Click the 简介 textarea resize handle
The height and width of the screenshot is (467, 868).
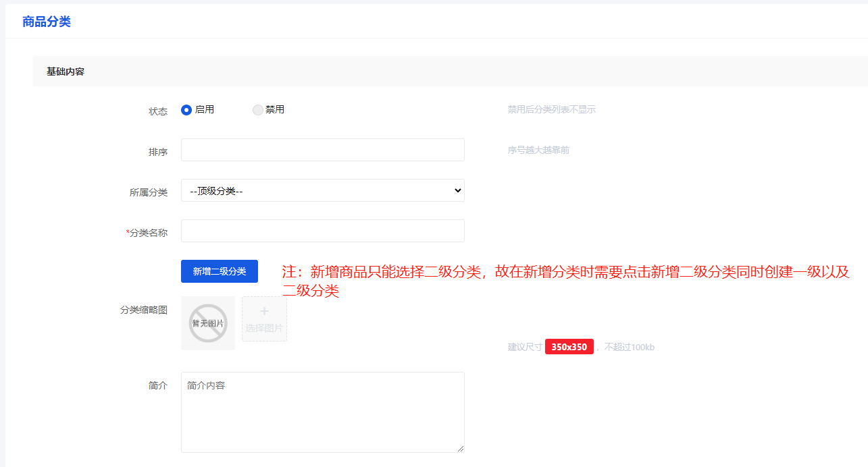[x=461, y=449]
